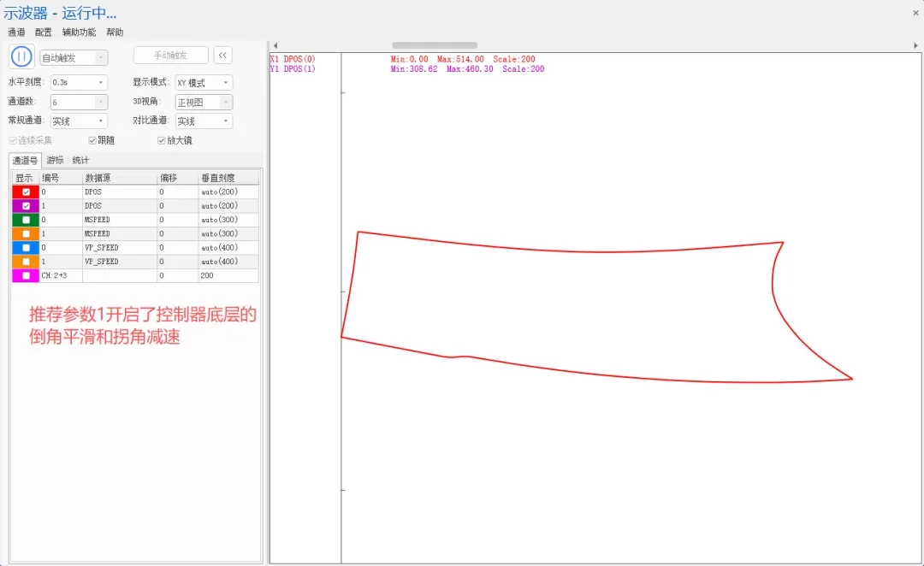Open the 配置 menu
924x566 pixels.
(x=43, y=32)
